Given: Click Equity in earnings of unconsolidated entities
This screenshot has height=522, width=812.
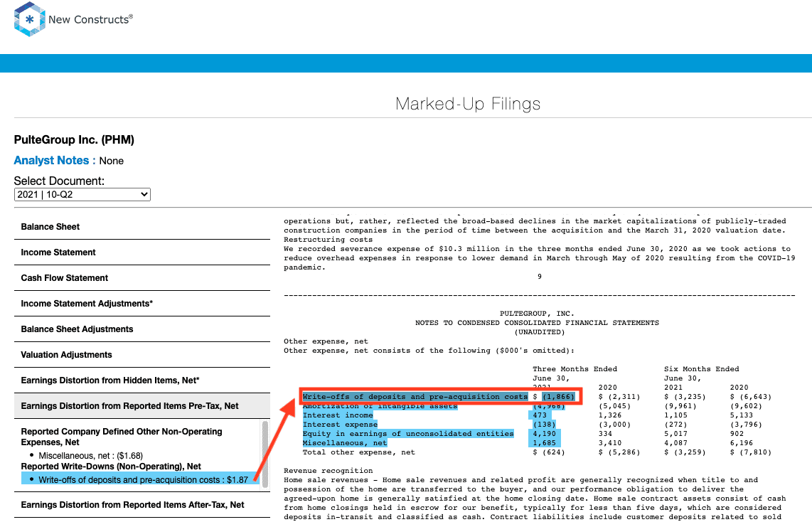Looking at the screenshot, I should (x=408, y=434).
